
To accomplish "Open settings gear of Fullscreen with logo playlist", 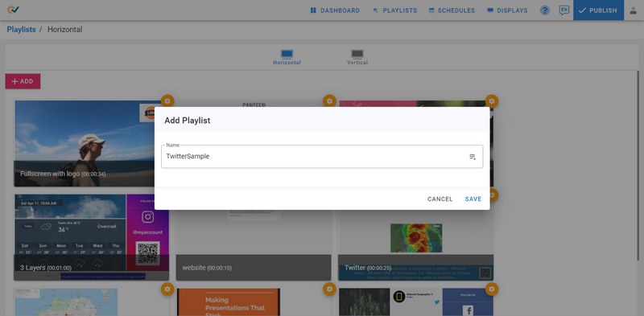I will pos(167,101).
